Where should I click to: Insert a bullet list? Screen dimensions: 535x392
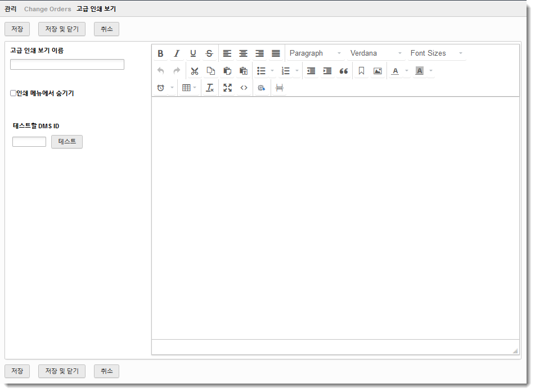click(x=261, y=71)
